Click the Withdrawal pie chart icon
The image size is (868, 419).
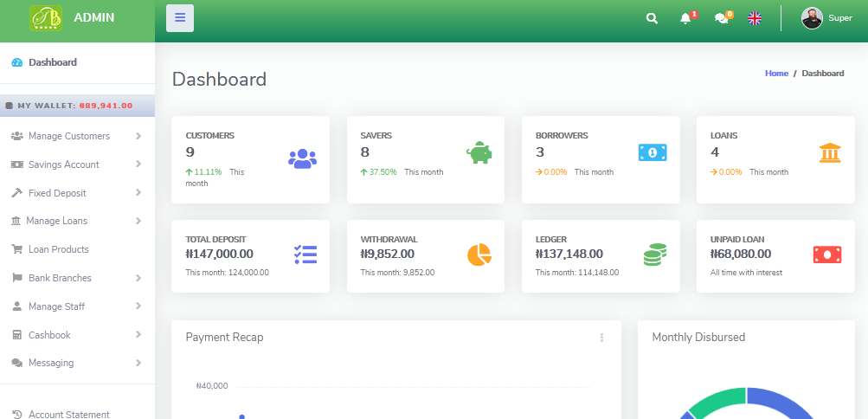click(x=479, y=255)
